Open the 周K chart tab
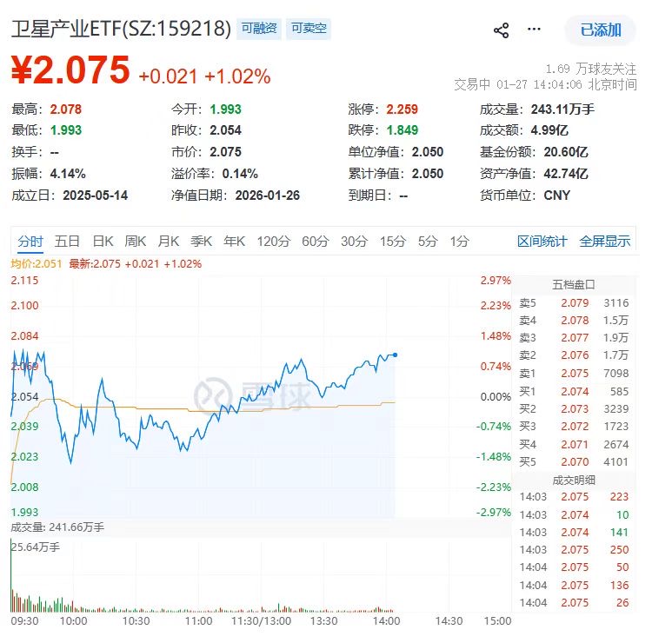This screenshot has width=672, height=643. (136, 242)
